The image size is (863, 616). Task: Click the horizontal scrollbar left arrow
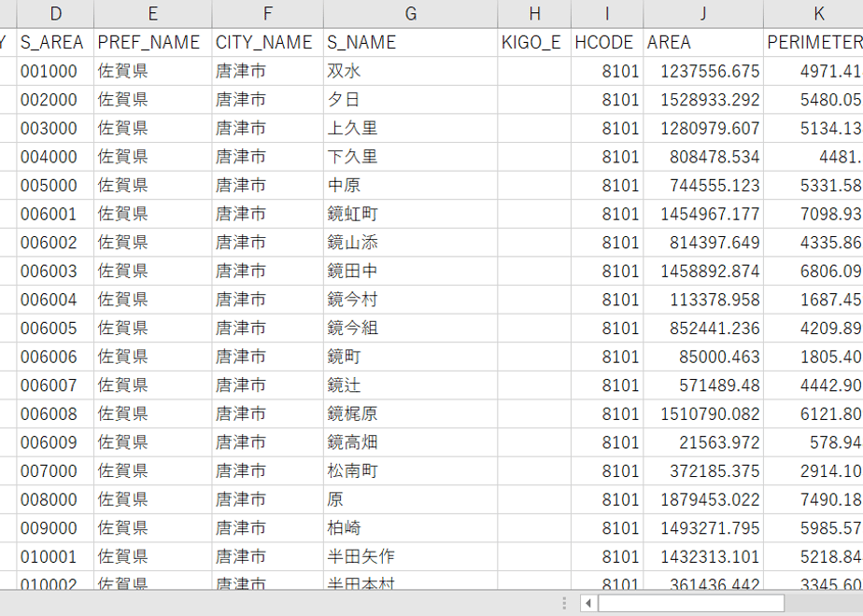(588, 603)
